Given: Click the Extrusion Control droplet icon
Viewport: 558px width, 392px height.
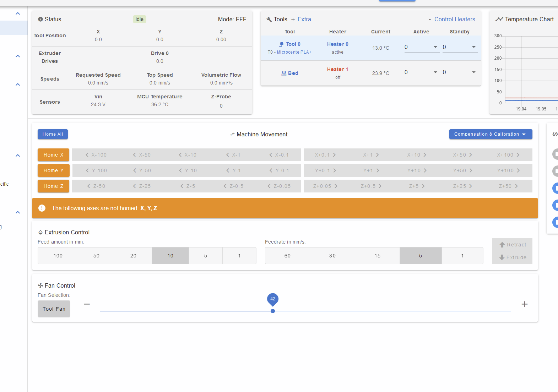Looking at the screenshot, I should click(x=40, y=232).
